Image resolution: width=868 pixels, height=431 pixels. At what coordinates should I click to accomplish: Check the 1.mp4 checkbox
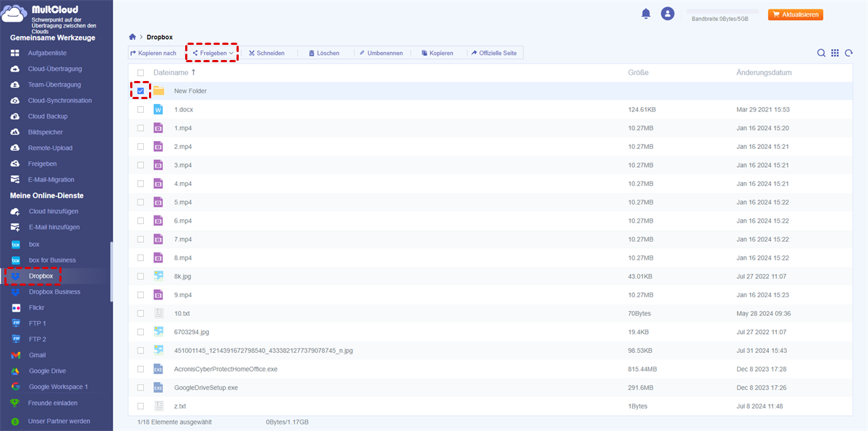pyautogui.click(x=140, y=128)
